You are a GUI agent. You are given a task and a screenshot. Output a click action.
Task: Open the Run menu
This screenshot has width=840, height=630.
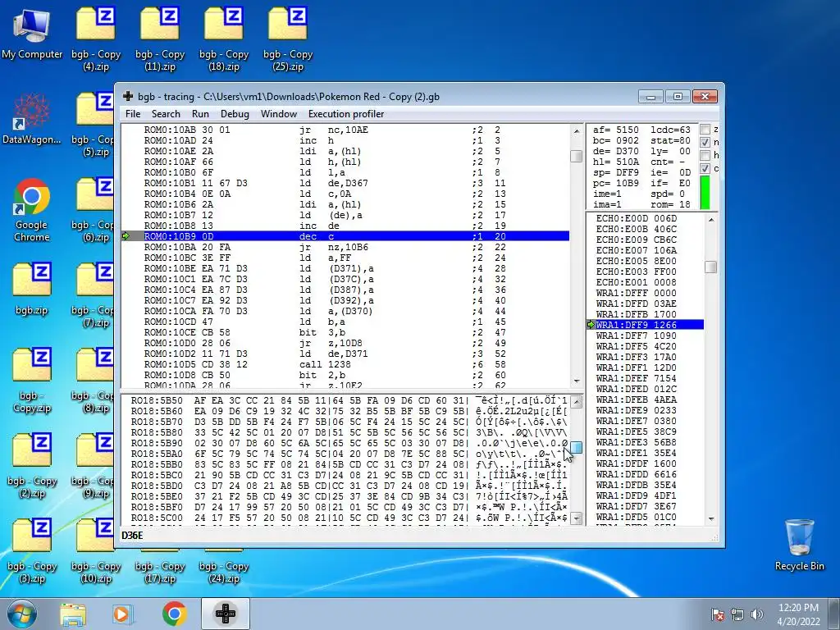tap(200, 113)
